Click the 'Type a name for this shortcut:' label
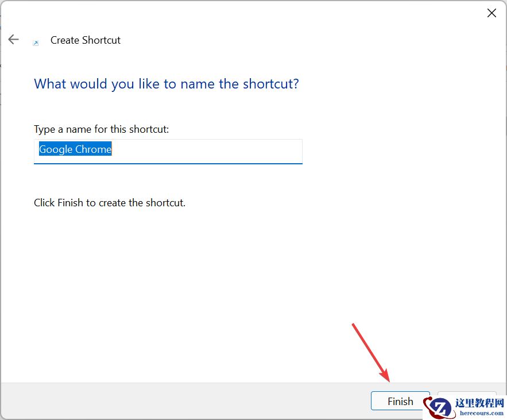Viewport: 507px width, 420px height. (x=101, y=129)
